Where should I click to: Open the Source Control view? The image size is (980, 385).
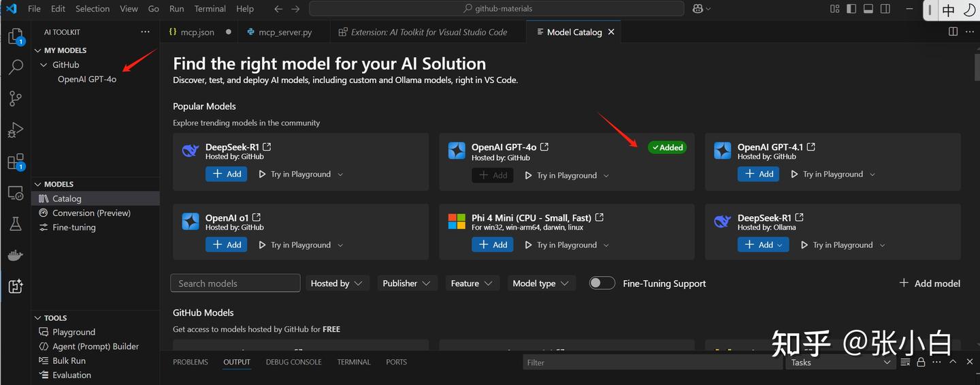pos(16,98)
